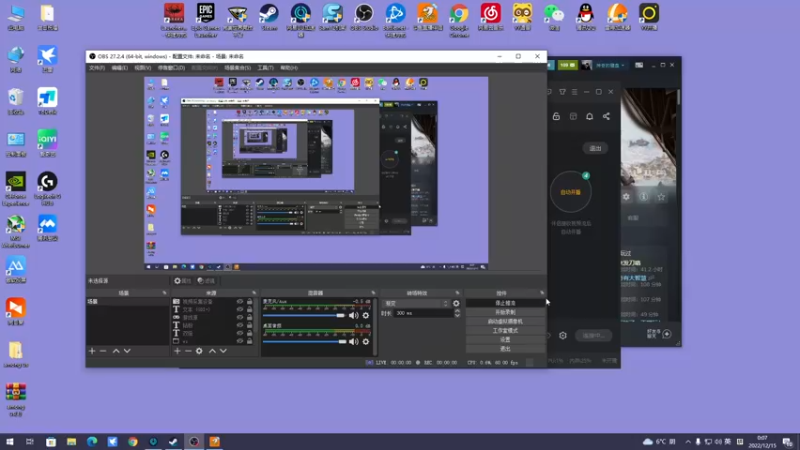The image size is (800, 450).
Task: Move scene down in Scenes panel
Action: [x=127, y=351]
